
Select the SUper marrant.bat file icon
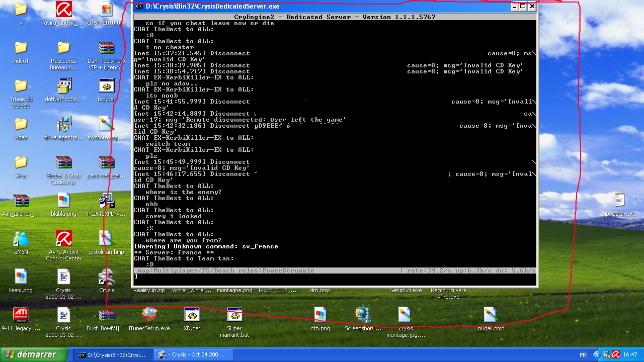pyautogui.click(x=234, y=315)
